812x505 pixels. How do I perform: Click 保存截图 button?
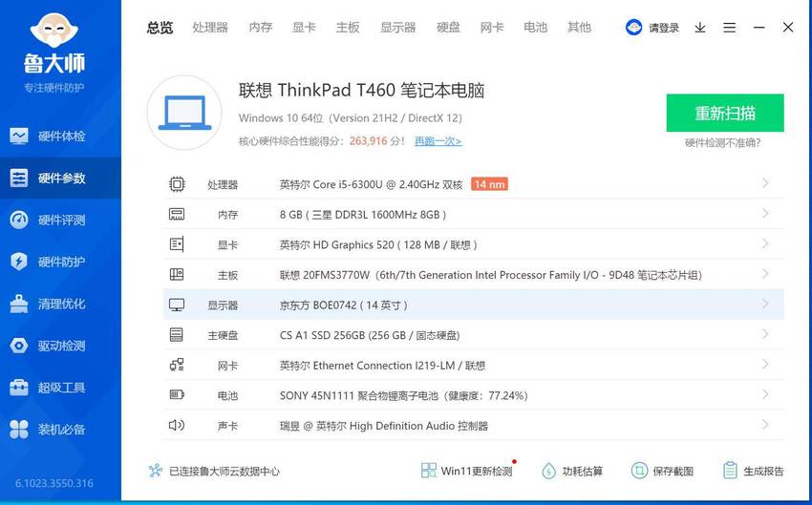(x=662, y=471)
